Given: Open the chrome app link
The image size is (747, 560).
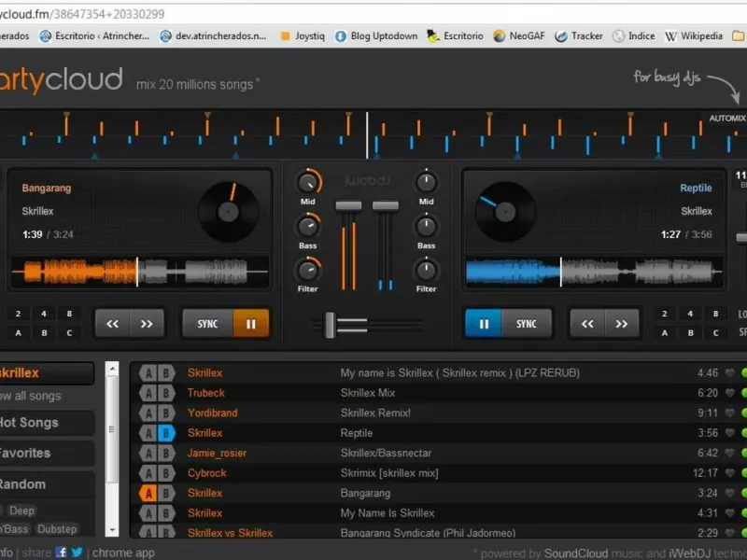Looking at the screenshot, I should coord(123,553).
